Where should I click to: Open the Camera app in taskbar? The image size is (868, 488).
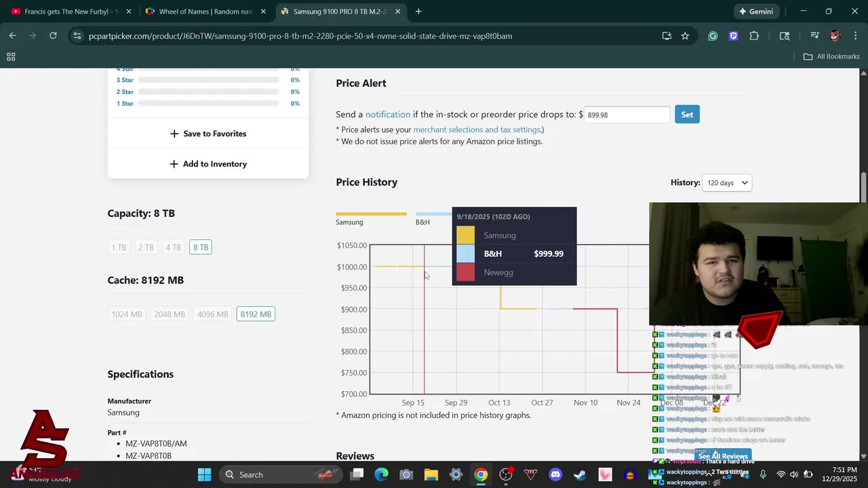click(406, 474)
